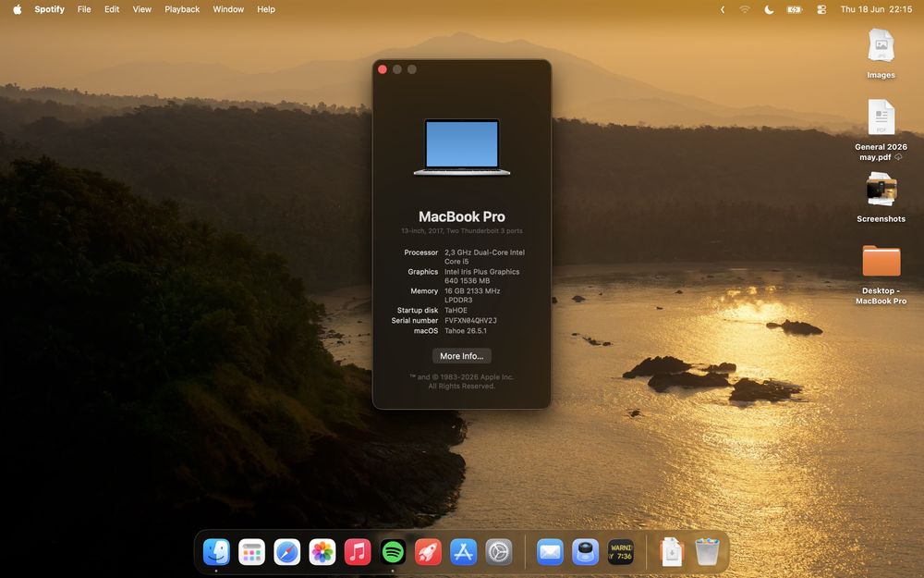Close the About This Mac window
Screen dimensions: 924x578
(x=383, y=69)
